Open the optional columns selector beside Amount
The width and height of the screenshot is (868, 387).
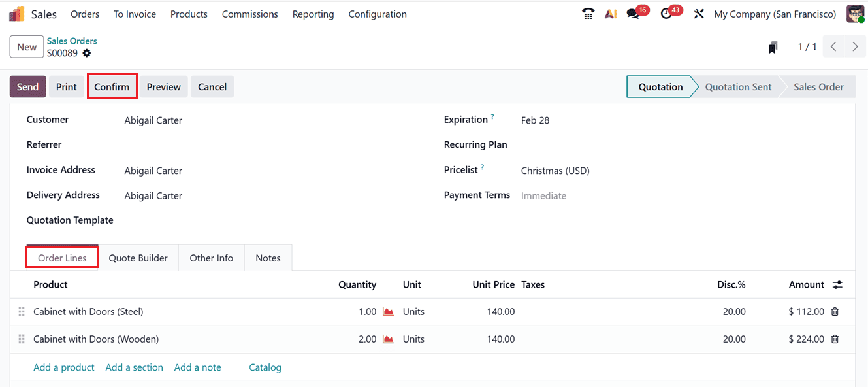tap(838, 284)
